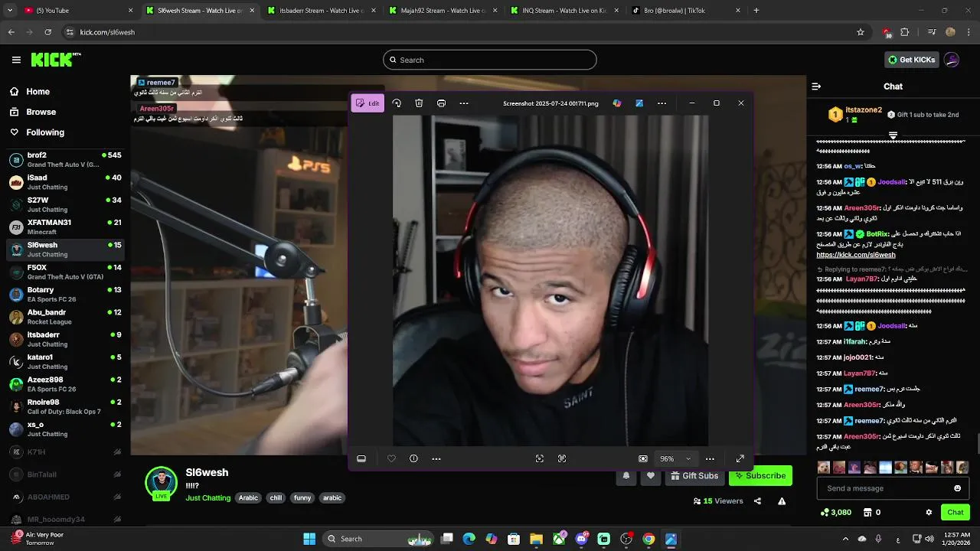Open browser extensions puzzle icon
Viewport: 980px width, 551px height.
click(905, 32)
